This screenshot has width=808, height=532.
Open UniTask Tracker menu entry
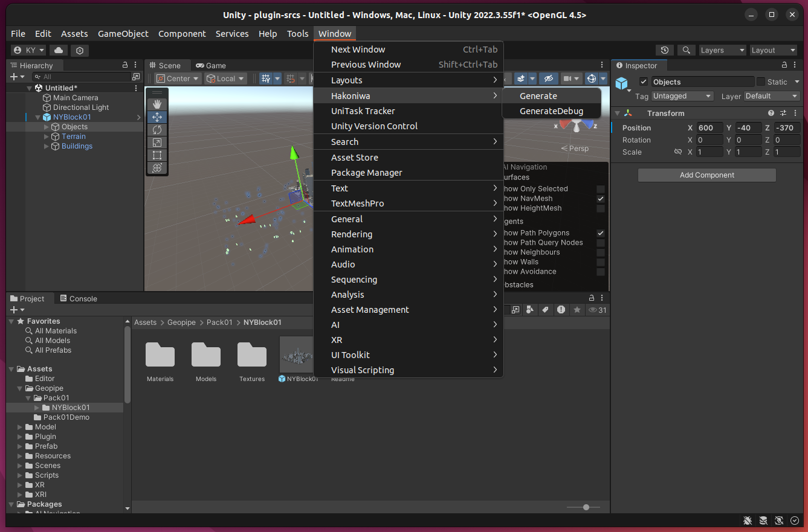pyautogui.click(x=409, y=111)
